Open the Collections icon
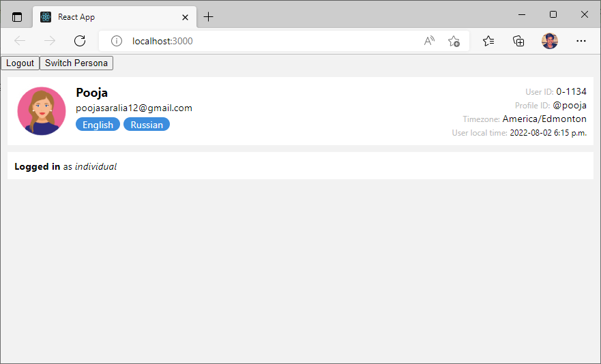This screenshot has width=601, height=364. (x=518, y=41)
